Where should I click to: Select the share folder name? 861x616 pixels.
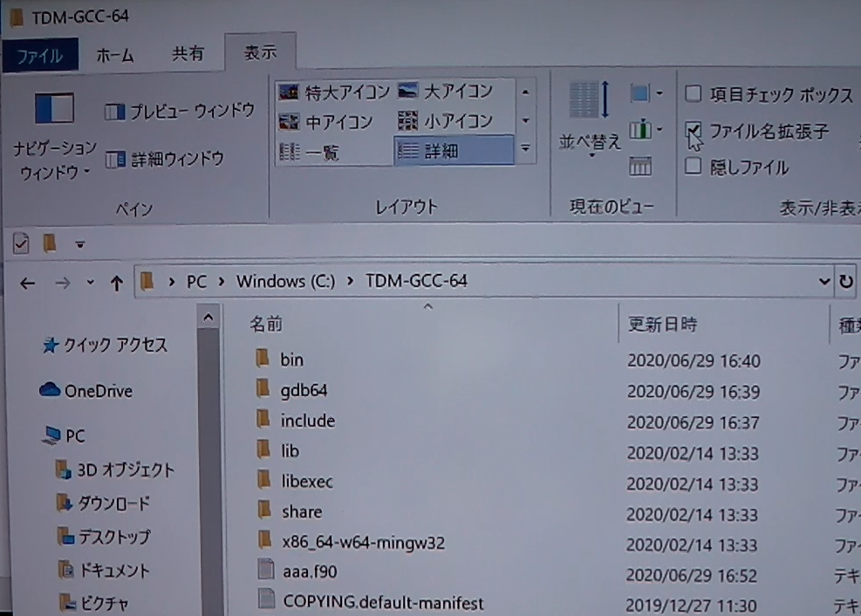click(x=302, y=511)
